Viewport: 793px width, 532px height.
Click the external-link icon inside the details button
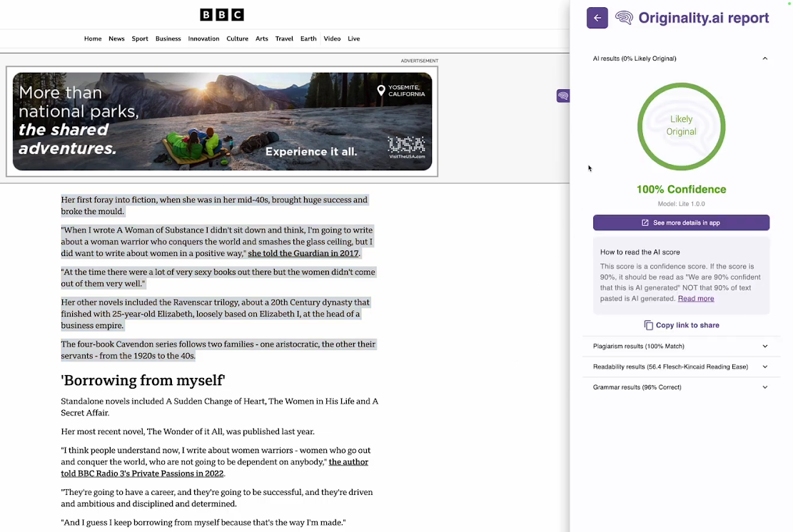click(645, 222)
